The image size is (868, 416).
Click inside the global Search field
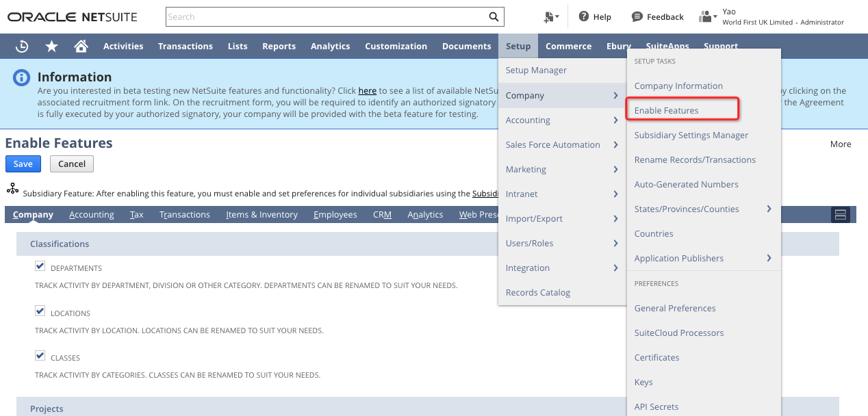[x=327, y=17]
